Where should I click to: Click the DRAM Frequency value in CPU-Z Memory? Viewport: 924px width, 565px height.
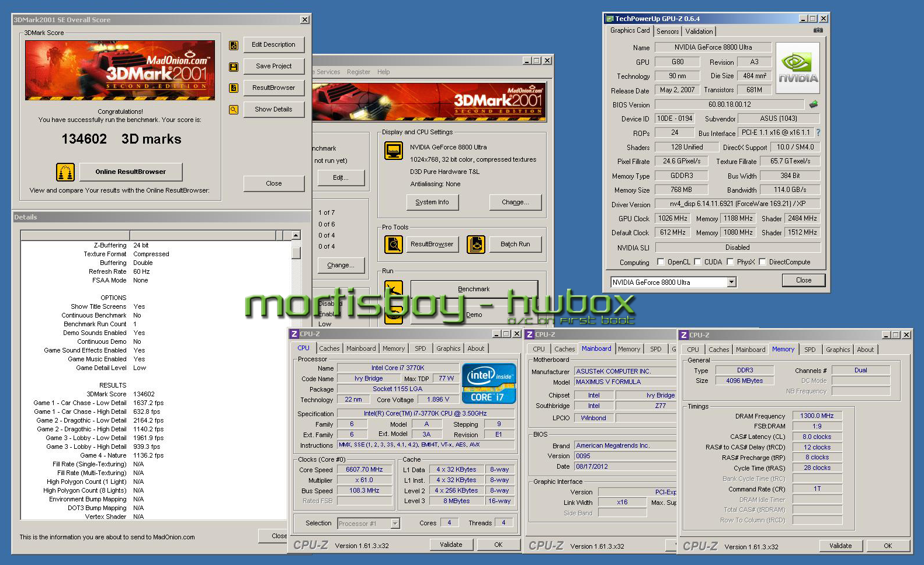point(817,416)
